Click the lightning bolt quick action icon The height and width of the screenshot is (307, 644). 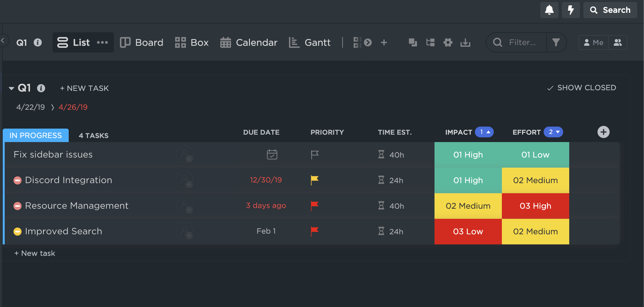[x=571, y=10]
